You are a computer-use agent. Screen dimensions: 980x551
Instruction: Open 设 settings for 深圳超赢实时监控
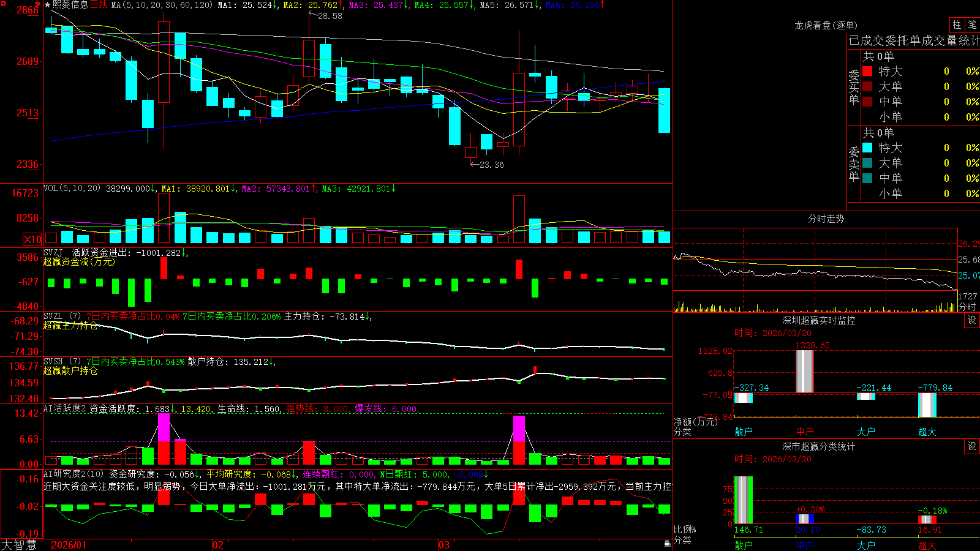(x=972, y=320)
